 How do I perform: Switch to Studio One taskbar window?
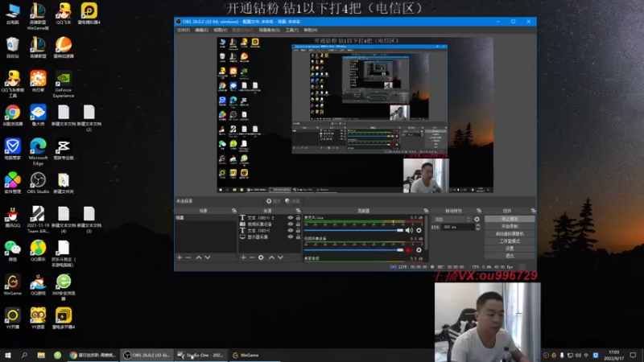(x=200, y=355)
